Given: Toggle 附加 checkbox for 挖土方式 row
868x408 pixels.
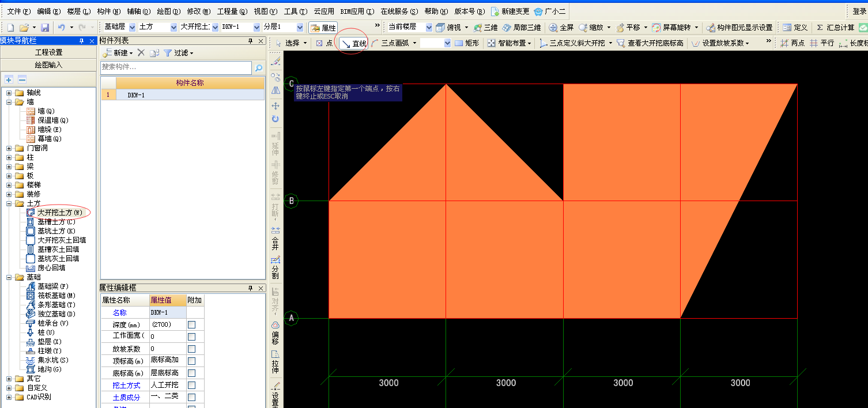Looking at the screenshot, I should [192, 385].
